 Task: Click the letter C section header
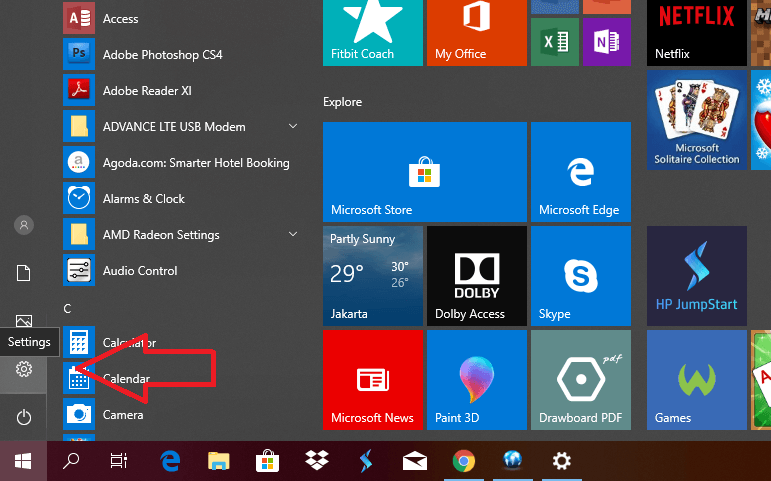(x=68, y=308)
